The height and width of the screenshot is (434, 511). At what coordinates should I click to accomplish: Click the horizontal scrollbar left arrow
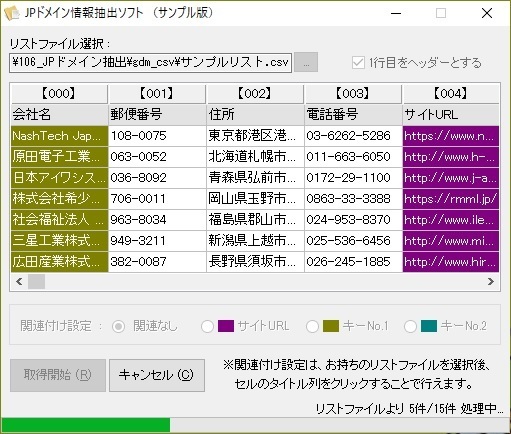(19, 282)
